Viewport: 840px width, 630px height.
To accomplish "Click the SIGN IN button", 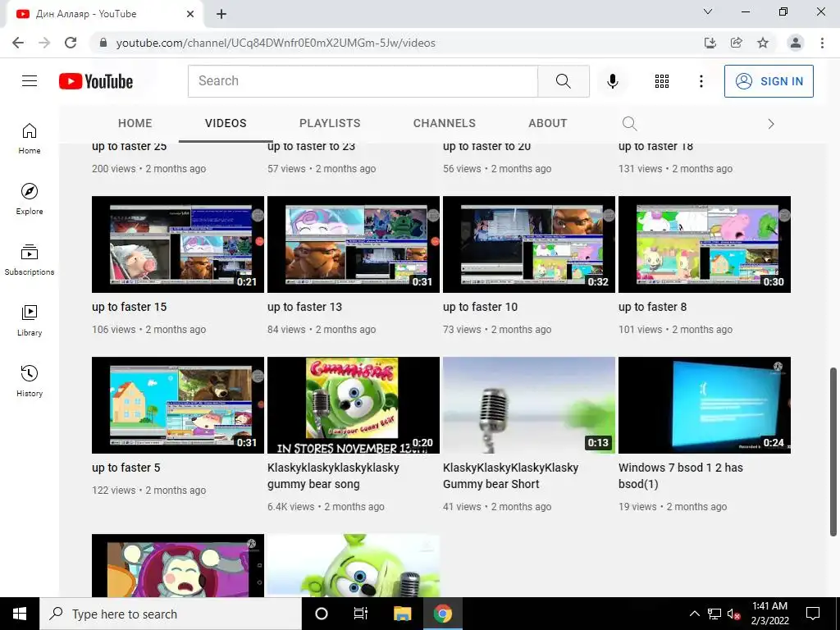I will (x=769, y=81).
